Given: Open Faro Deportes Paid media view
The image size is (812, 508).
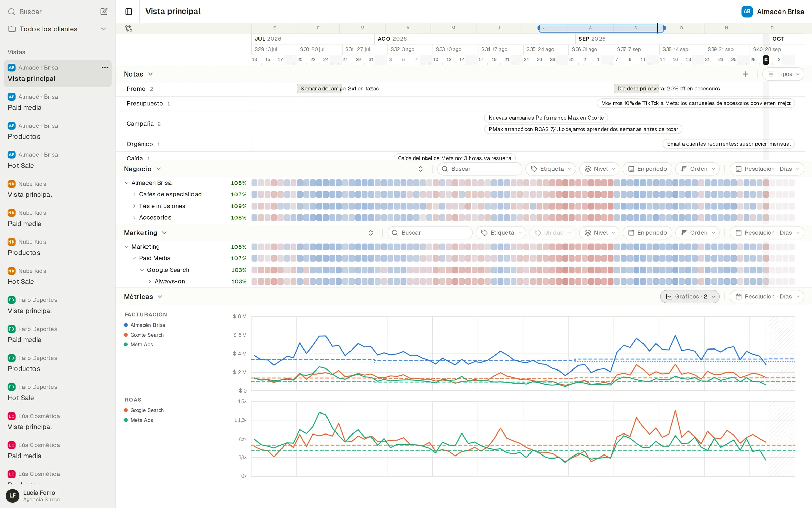Looking at the screenshot, I should pyautogui.click(x=58, y=334).
